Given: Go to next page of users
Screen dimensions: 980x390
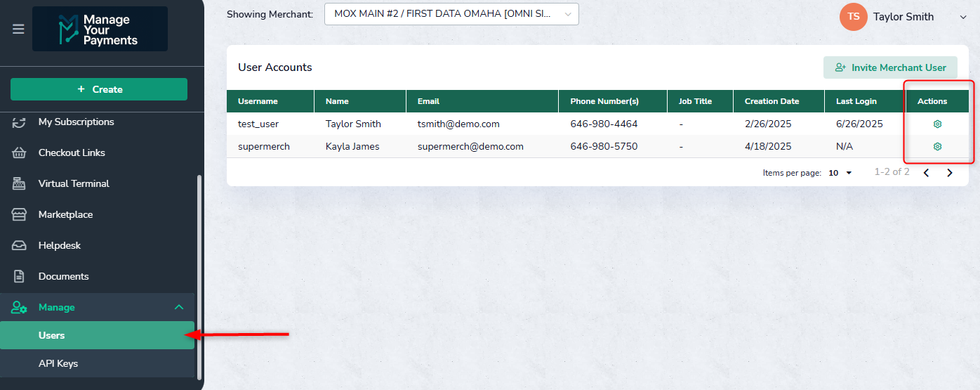Looking at the screenshot, I should pos(950,173).
